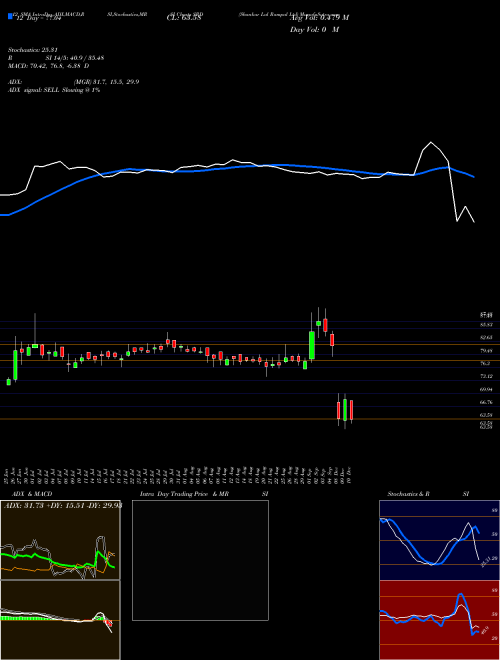The height and width of the screenshot is (660, 500).
Task: Click the 82.63 price axis label
Action: tap(487, 338)
